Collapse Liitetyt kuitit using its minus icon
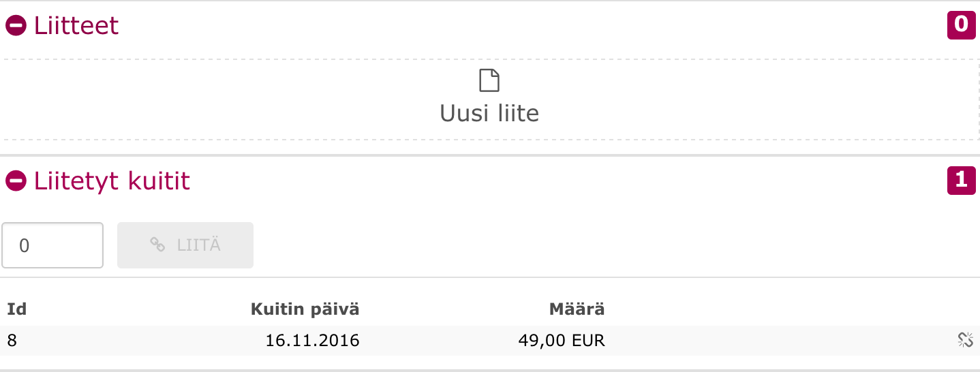 16,181
